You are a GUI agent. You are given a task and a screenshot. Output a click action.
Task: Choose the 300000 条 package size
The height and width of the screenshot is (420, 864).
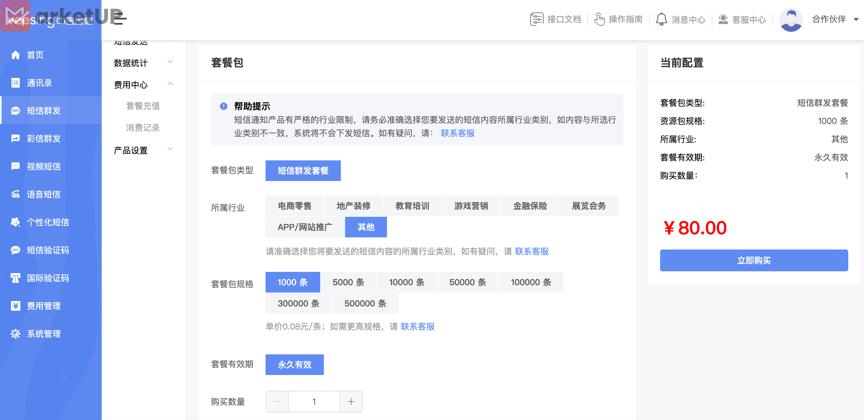[x=299, y=304]
